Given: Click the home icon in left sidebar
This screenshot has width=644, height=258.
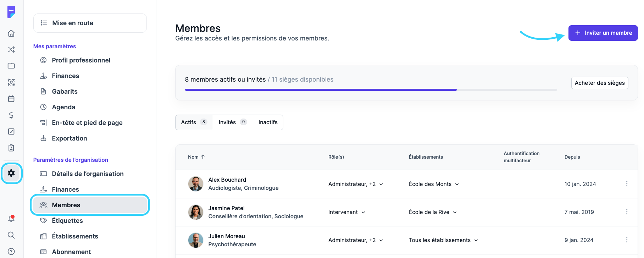Looking at the screenshot, I should point(11,33).
